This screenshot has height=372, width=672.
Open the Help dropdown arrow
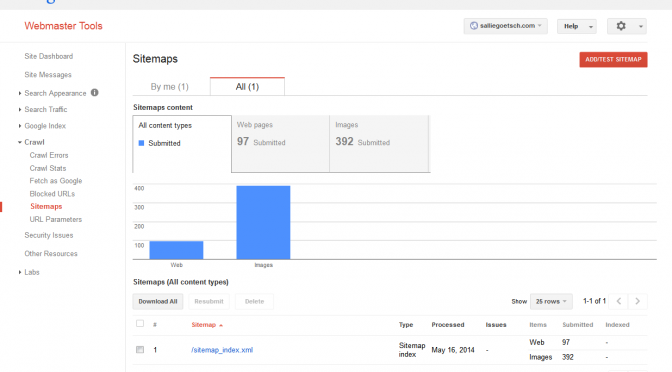coord(591,27)
